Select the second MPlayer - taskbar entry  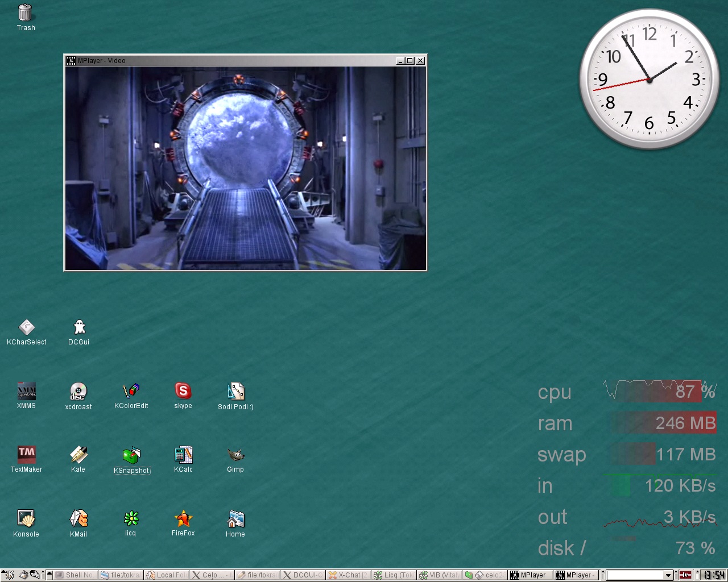576,575
